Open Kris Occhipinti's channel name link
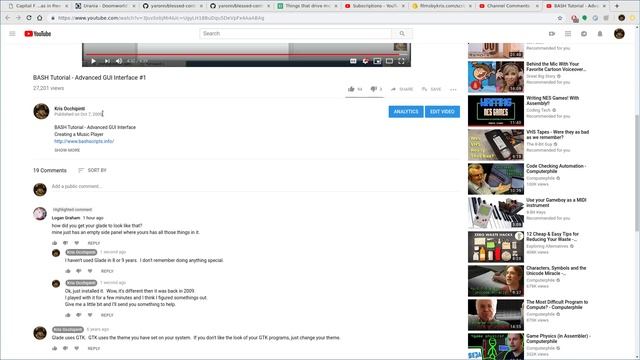Viewport: 640px width, 360px height. coord(69,109)
